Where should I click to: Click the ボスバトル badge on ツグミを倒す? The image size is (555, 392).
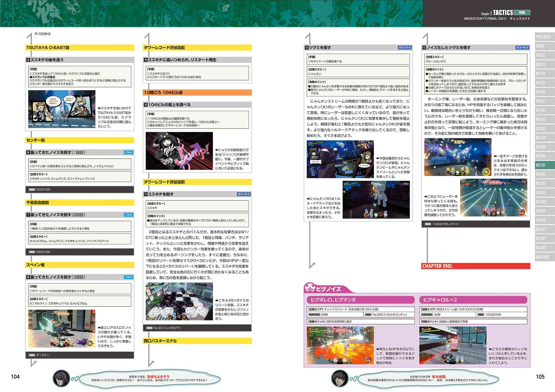(x=404, y=48)
